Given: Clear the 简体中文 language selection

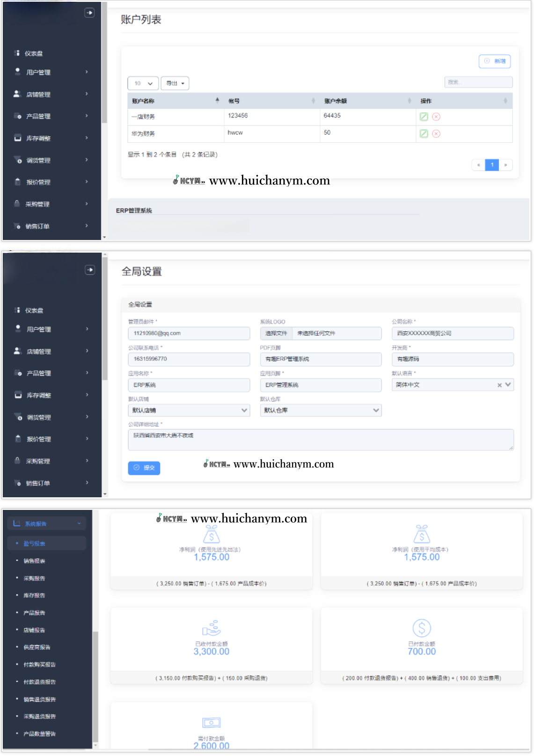Looking at the screenshot, I should [499, 385].
